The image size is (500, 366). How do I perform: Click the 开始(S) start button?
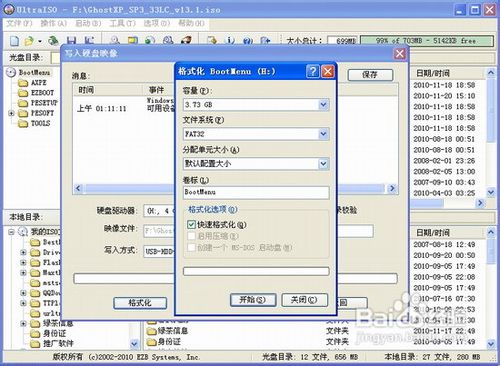click(x=253, y=300)
